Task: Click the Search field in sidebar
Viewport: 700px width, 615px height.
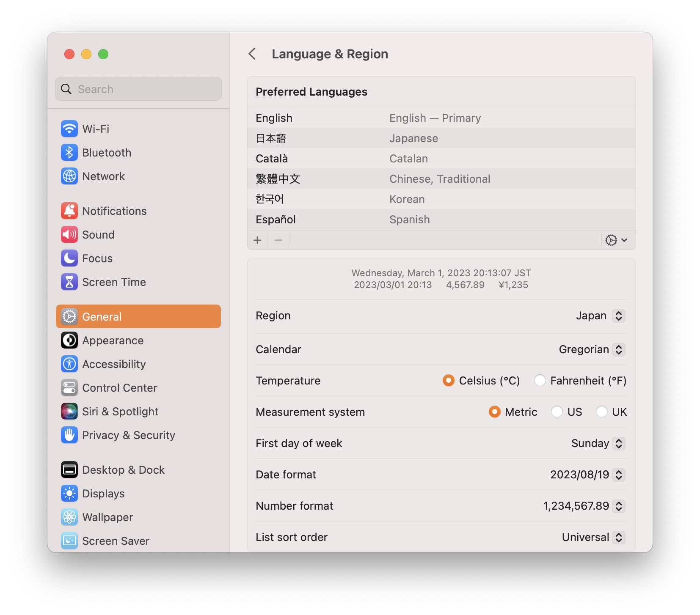Action: 138,89
